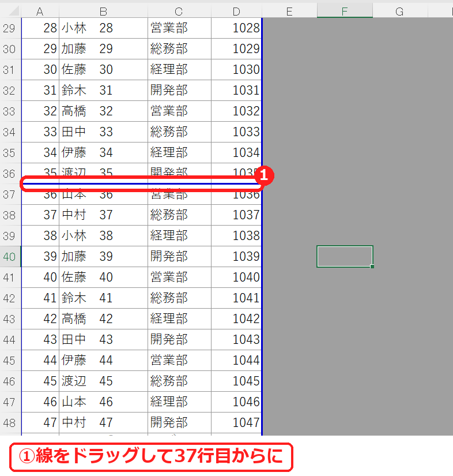Click 開発部 cell in row 48
Image resolution: width=453 pixels, height=476 pixels.
point(179,422)
